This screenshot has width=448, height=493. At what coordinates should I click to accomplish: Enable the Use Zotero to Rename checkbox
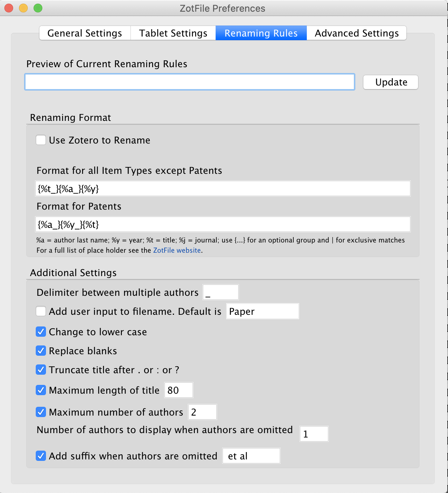tap(41, 140)
